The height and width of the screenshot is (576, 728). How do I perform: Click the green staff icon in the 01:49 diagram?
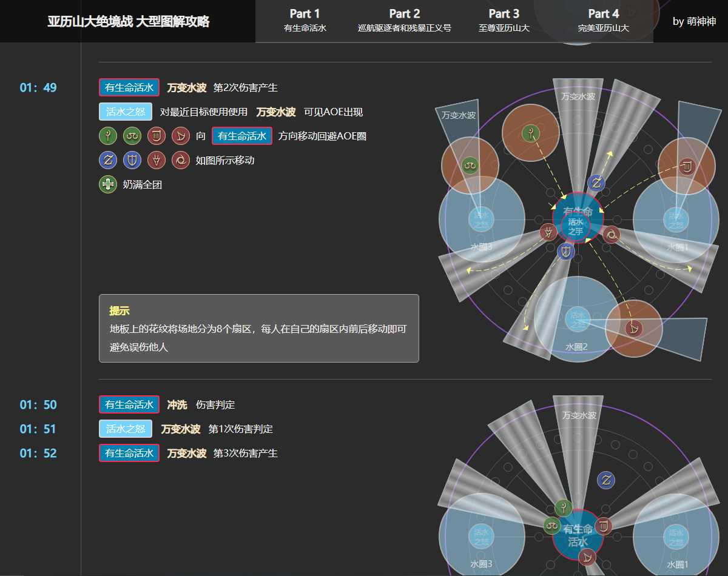[531, 133]
